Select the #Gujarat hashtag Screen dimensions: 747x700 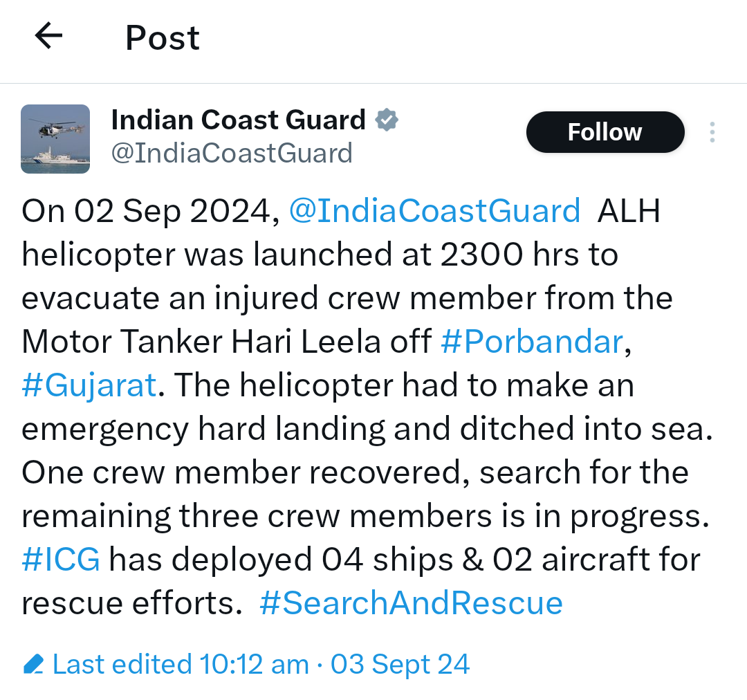click(89, 385)
